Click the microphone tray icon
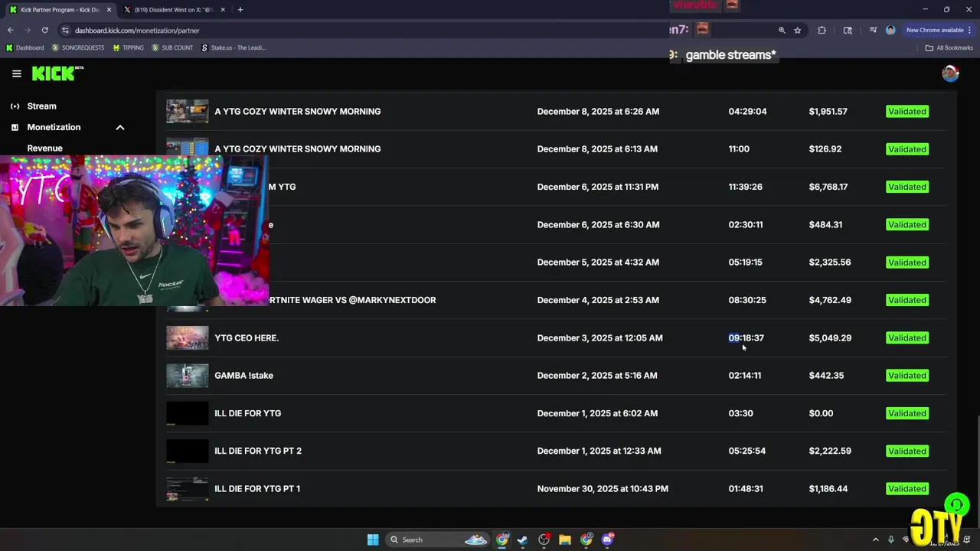The height and width of the screenshot is (551, 980). pyautogui.click(x=890, y=540)
